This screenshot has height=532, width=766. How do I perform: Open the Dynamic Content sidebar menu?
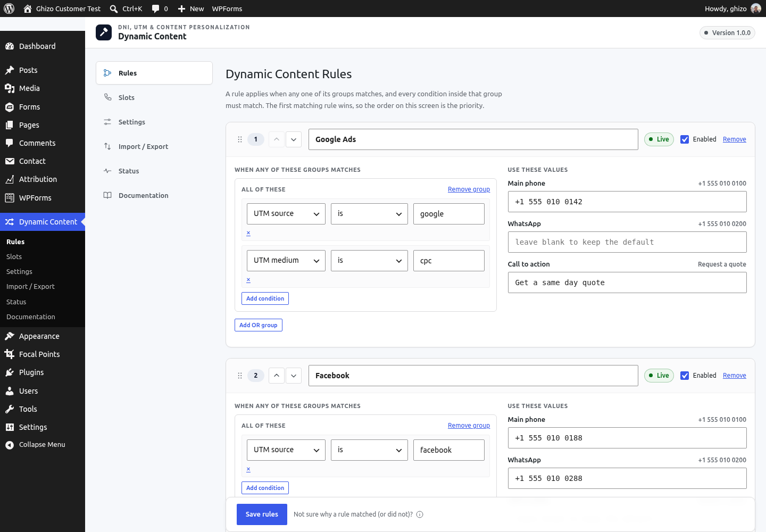(x=43, y=222)
